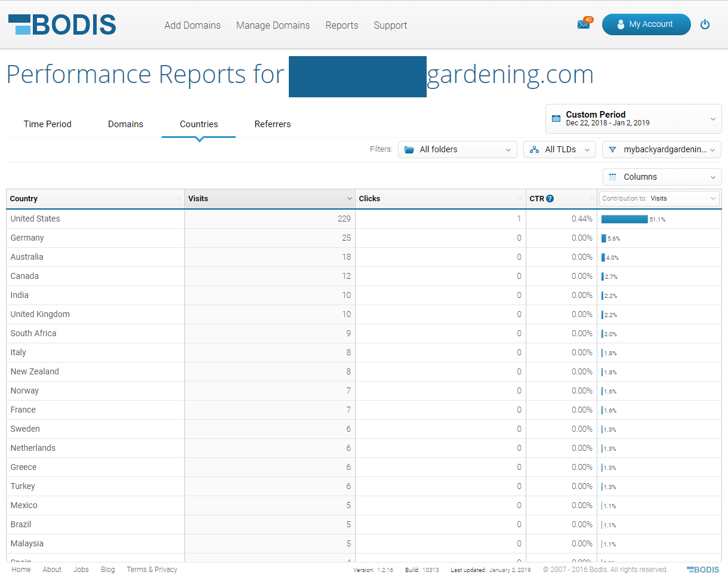
Task: Select the Sweden country cell
Action: tap(95, 429)
